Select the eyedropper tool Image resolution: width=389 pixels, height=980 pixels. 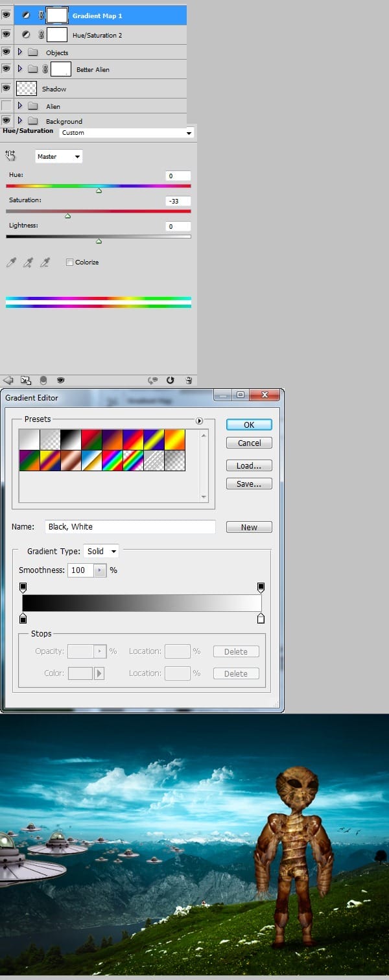10,262
